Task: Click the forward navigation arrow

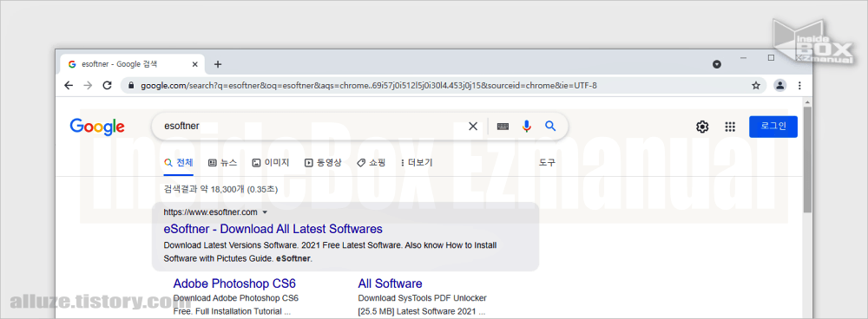Action: point(88,85)
